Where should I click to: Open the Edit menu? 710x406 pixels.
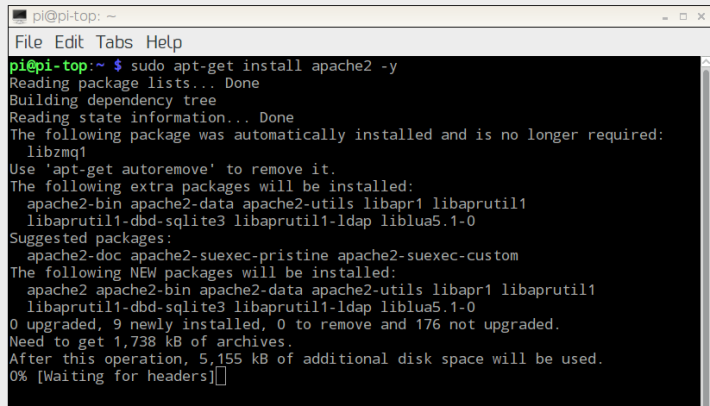69,43
